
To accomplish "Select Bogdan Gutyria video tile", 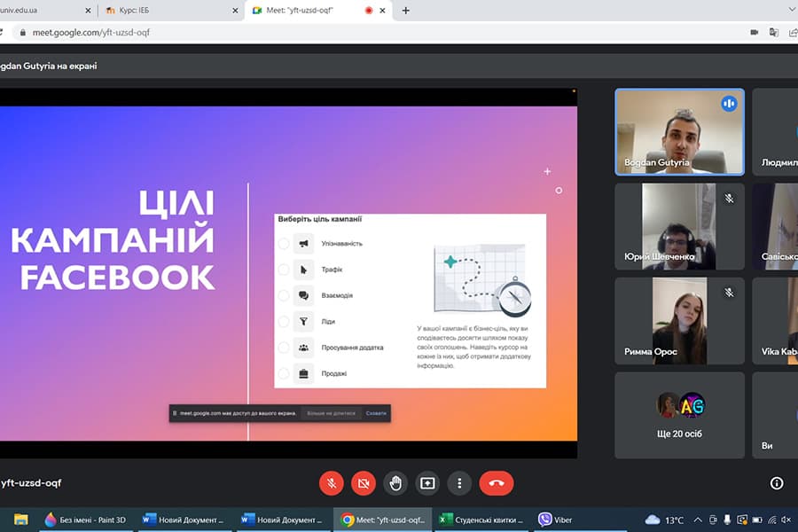I will pyautogui.click(x=679, y=132).
